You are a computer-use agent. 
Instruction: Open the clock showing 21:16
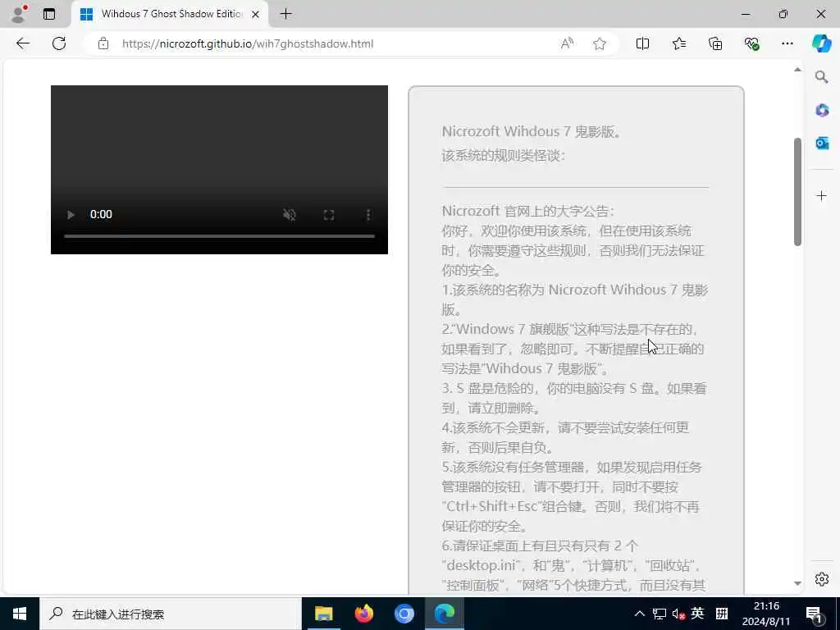tap(767, 614)
